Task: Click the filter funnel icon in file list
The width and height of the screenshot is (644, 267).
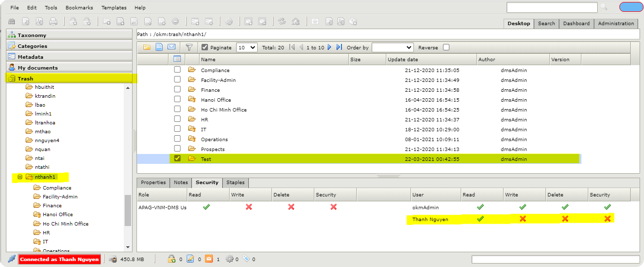Action: point(189,47)
